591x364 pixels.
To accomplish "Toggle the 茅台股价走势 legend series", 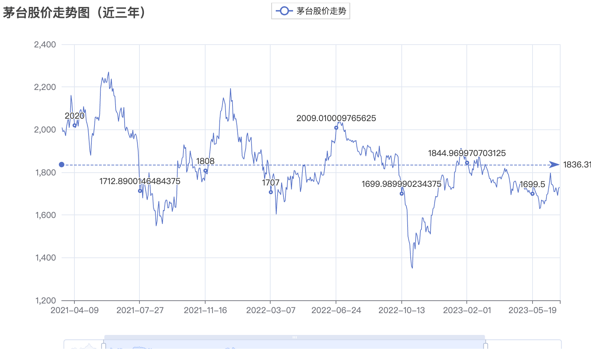I will (x=311, y=11).
